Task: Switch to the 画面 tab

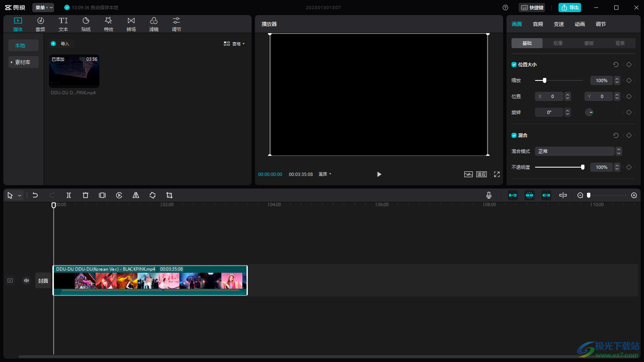Action: [x=517, y=24]
